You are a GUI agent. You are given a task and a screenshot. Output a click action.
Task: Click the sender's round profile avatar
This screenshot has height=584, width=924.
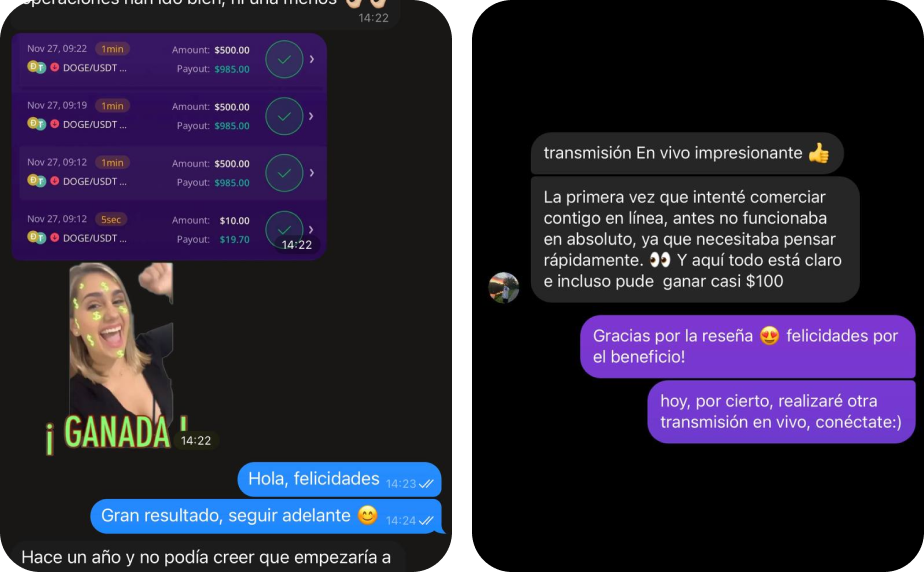click(504, 288)
